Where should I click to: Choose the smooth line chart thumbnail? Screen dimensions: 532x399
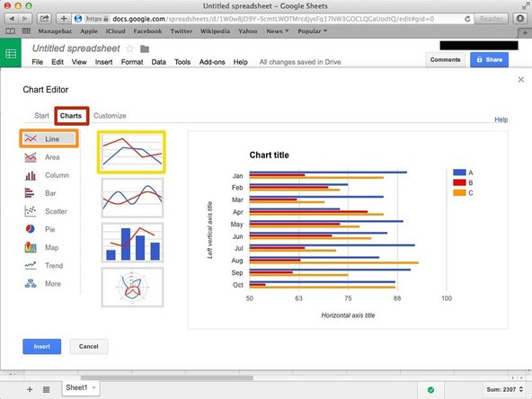point(132,198)
